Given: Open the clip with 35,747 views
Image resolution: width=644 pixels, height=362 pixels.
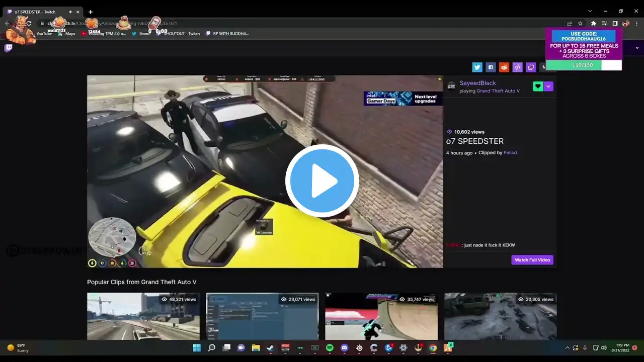Looking at the screenshot, I should [x=381, y=316].
